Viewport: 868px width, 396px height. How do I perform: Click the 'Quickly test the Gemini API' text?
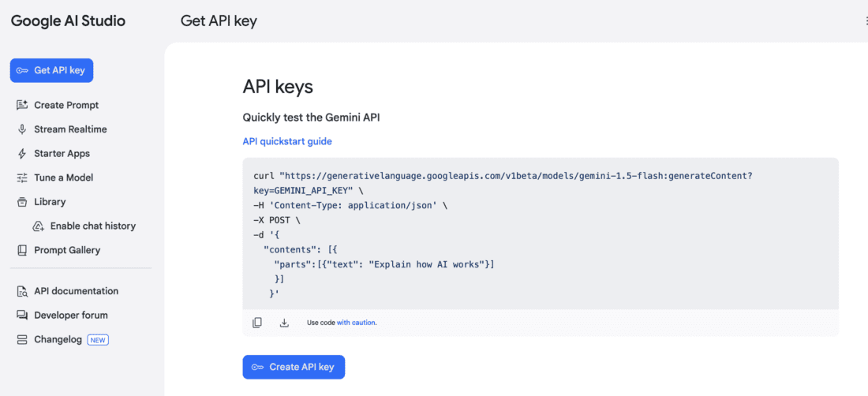pyautogui.click(x=311, y=118)
